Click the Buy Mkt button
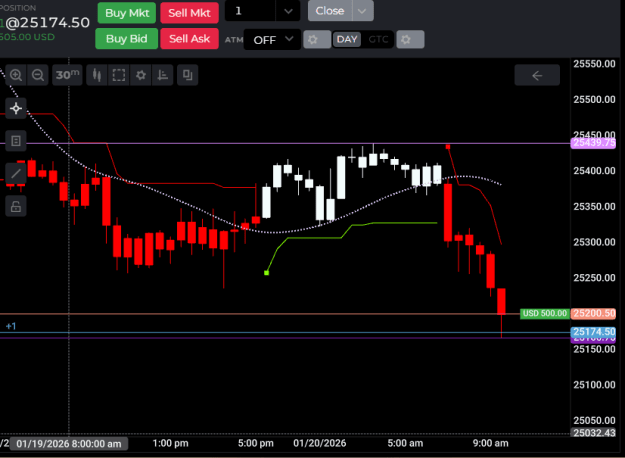Viewport: 625px width, 458px height. point(127,13)
